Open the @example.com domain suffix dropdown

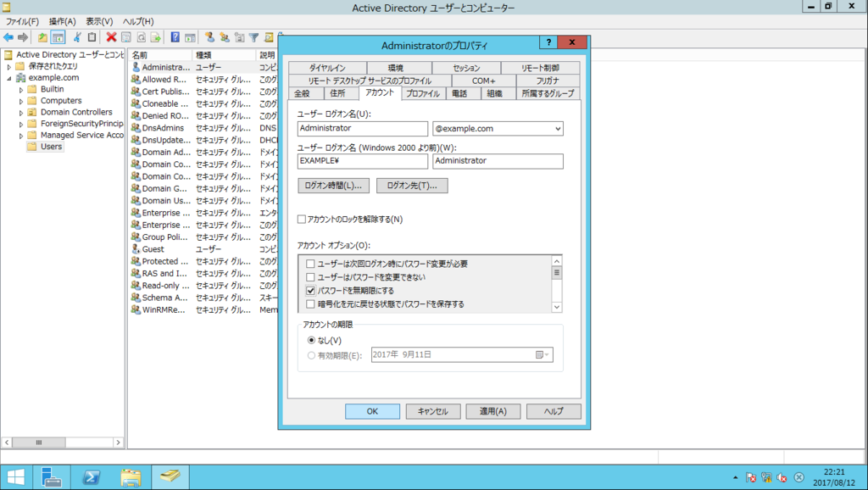click(x=558, y=128)
